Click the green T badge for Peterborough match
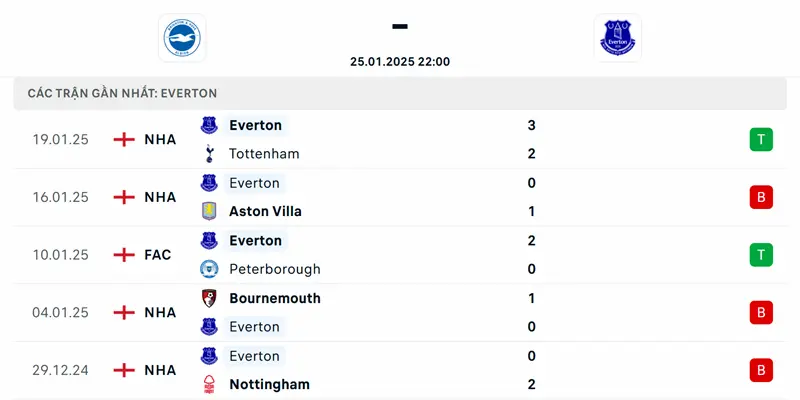Image resolution: width=800 pixels, height=400 pixels. pyautogui.click(x=761, y=255)
